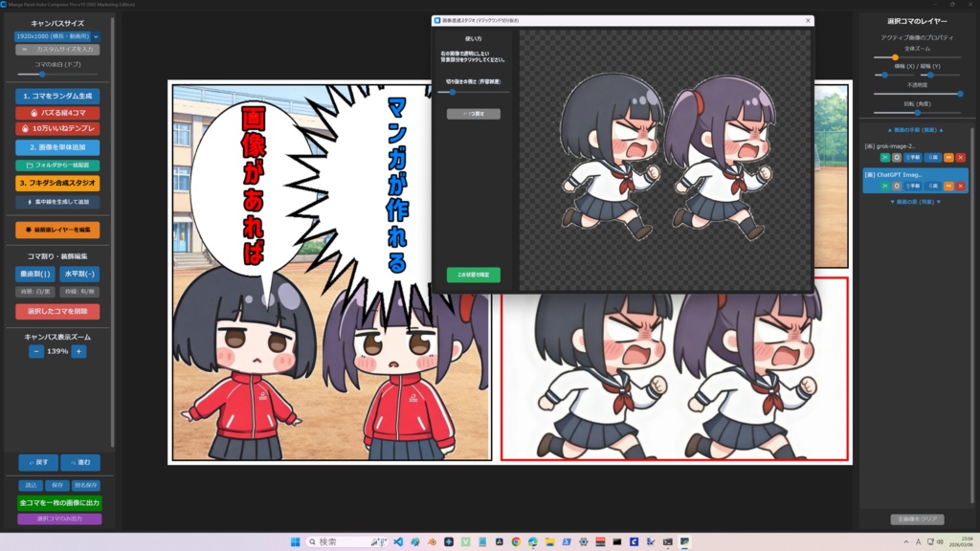Send grok-image-2 layer backward with 奥 button
Screen dimensions: 980x551
pyautogui.click(x=933, y=158)
